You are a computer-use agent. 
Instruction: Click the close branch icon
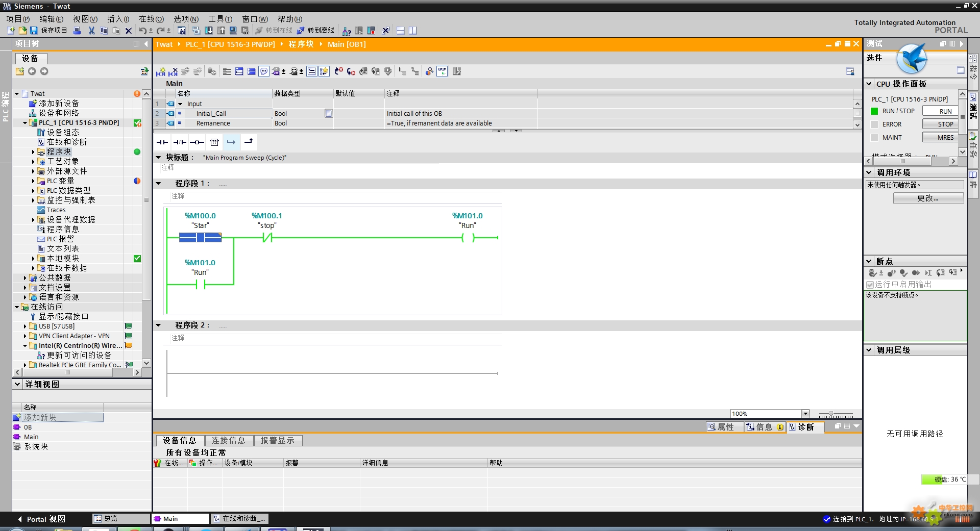249,142
